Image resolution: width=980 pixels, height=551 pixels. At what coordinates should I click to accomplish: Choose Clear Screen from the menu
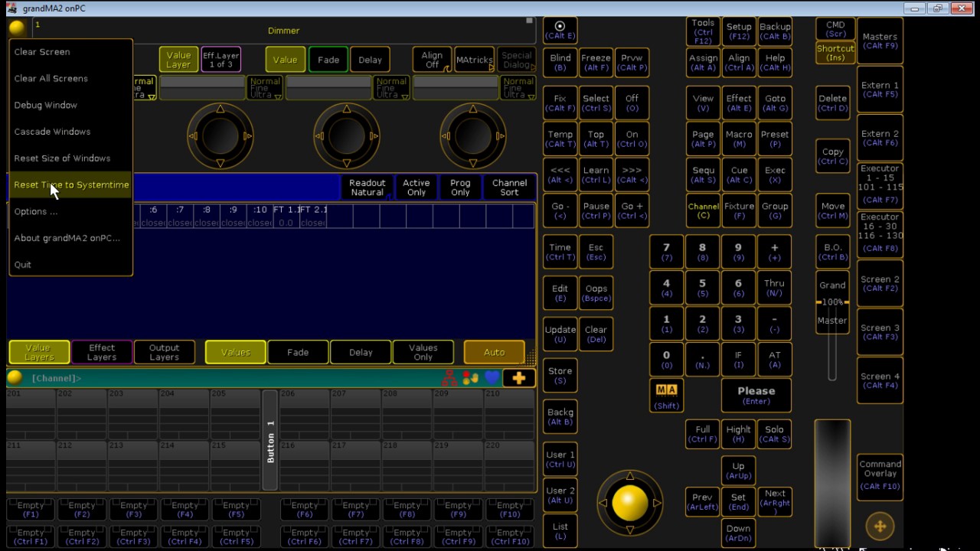point(70,52)
